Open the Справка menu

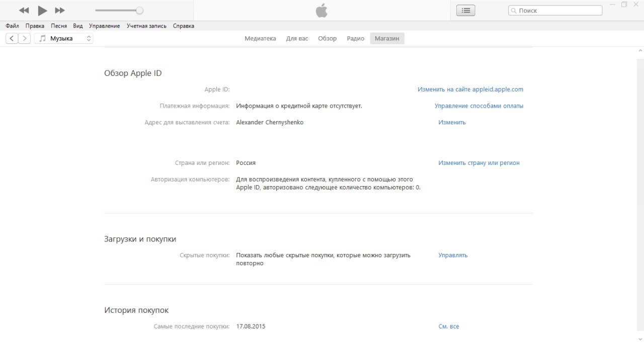pyautogui.click(x=184, y=26)
